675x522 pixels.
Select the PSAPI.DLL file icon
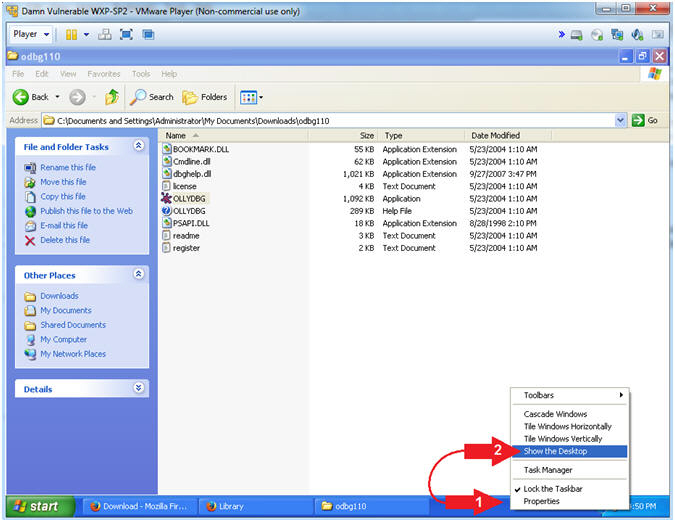[167, 223]
